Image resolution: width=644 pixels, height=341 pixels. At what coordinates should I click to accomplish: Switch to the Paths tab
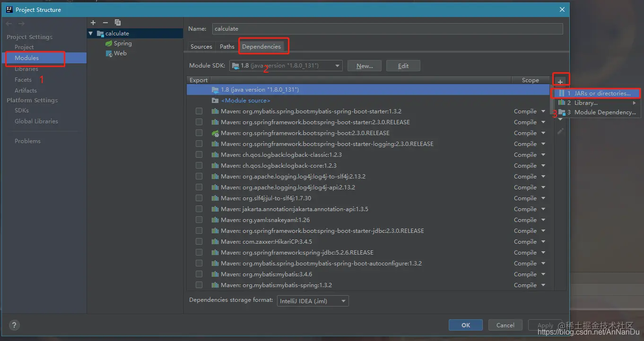(x=227, y=47)
